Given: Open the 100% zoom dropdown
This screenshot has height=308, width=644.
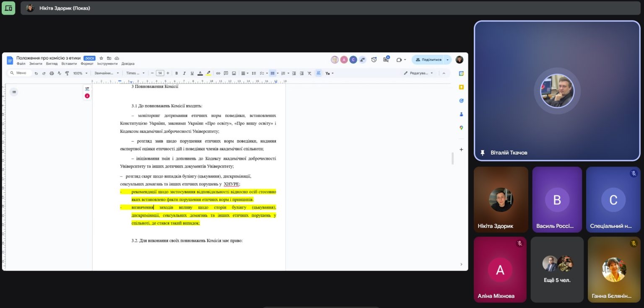Looking at the screenshot, I should click(80, 73).
